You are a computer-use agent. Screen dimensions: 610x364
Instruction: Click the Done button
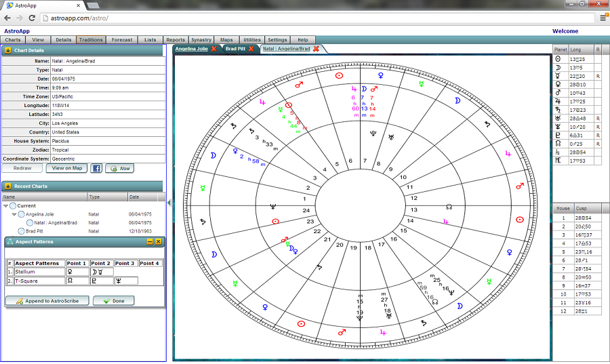(x=113, y=300)
